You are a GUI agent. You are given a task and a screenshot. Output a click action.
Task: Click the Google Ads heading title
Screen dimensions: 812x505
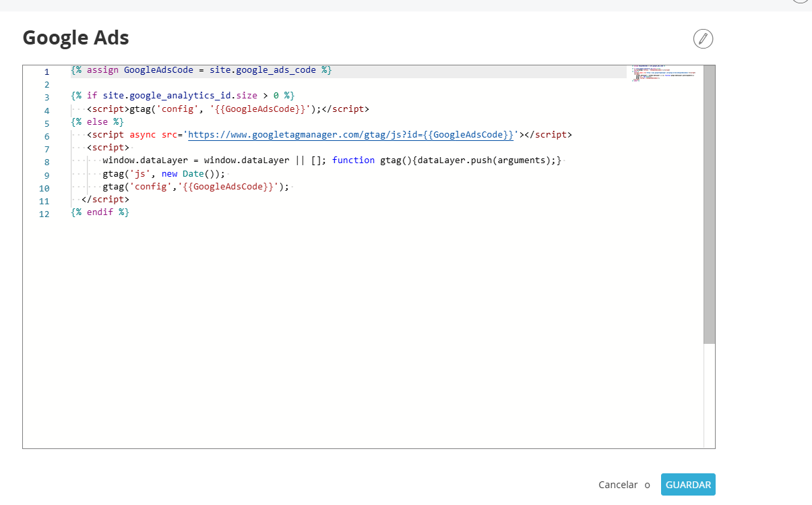(x=75, y=38)
